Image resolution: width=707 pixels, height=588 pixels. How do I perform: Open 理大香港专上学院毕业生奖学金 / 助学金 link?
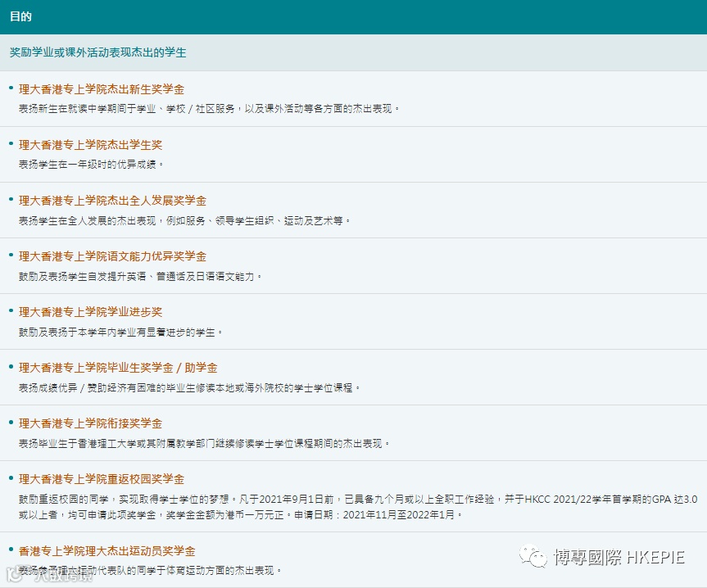(118, 368)
